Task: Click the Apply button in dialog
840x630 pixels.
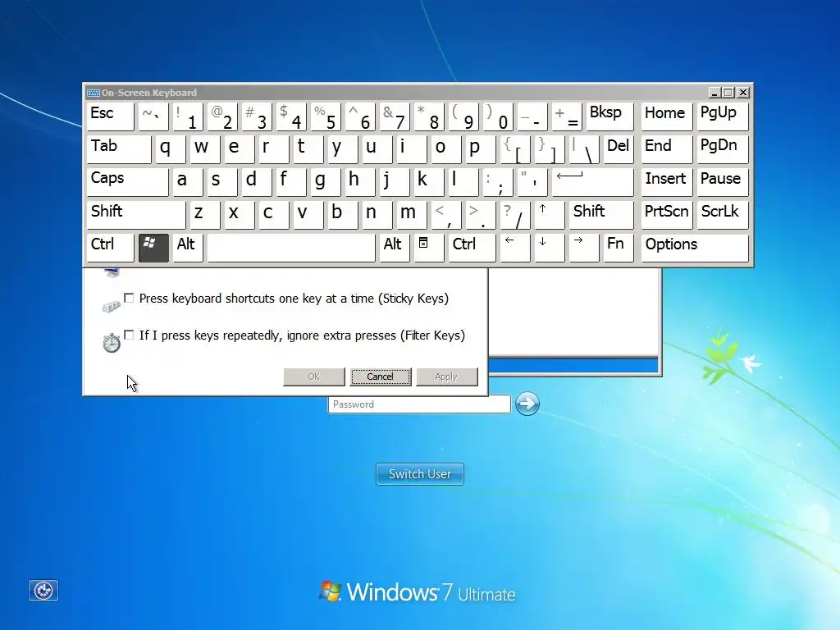Action: pyautogui.click(x=446, y=377)
